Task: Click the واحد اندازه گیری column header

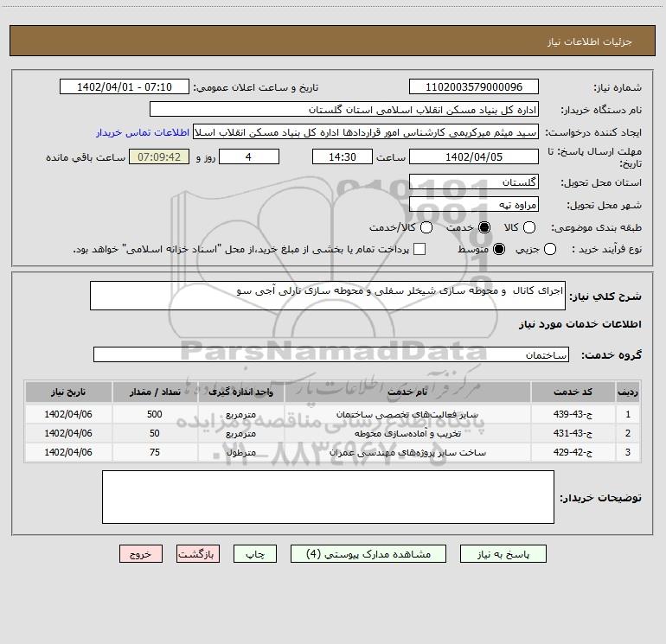Action: 240,392
